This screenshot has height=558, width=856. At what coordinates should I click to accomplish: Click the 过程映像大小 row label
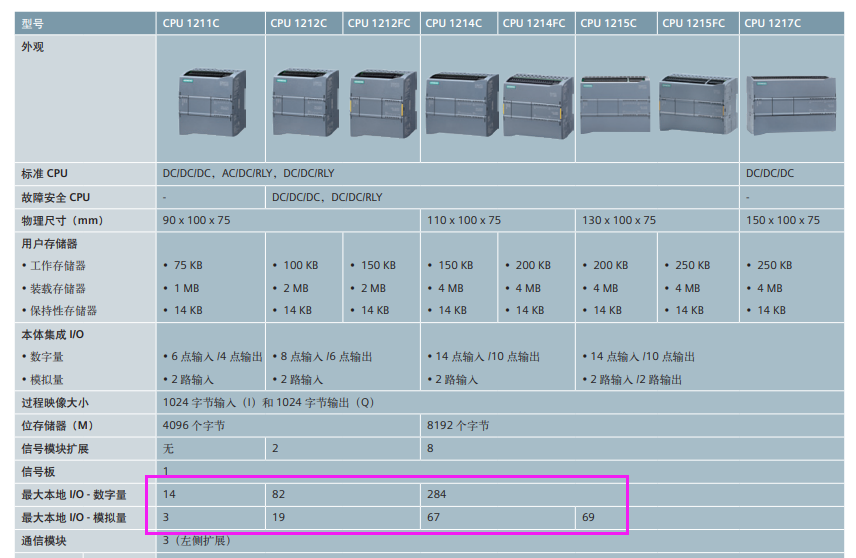55,403
